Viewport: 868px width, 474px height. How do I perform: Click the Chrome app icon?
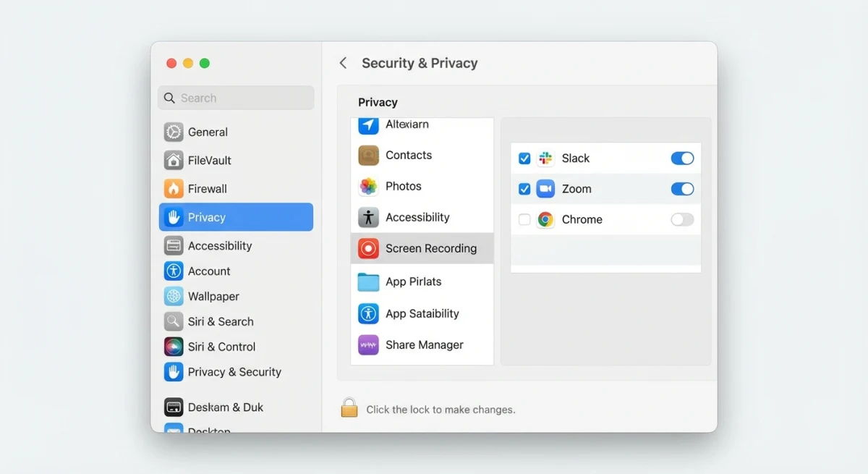point(545,219)
